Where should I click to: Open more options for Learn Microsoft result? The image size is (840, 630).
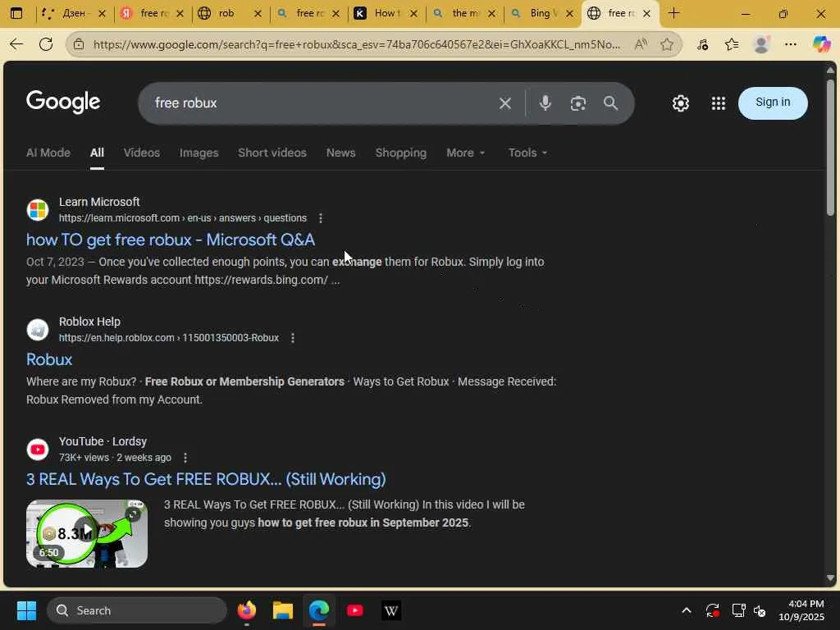[321, 218]
